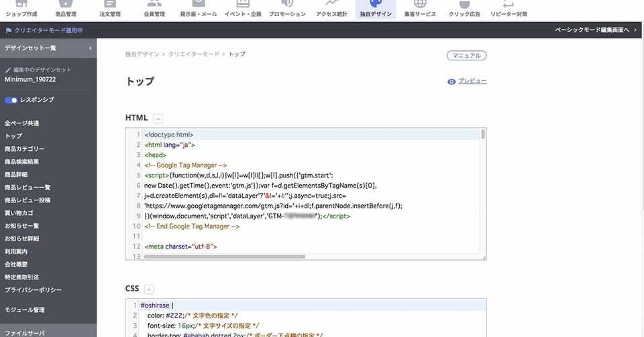Click the HTML editor vertical scrollbar
The image size is (644, 337).
pos(482,135)
